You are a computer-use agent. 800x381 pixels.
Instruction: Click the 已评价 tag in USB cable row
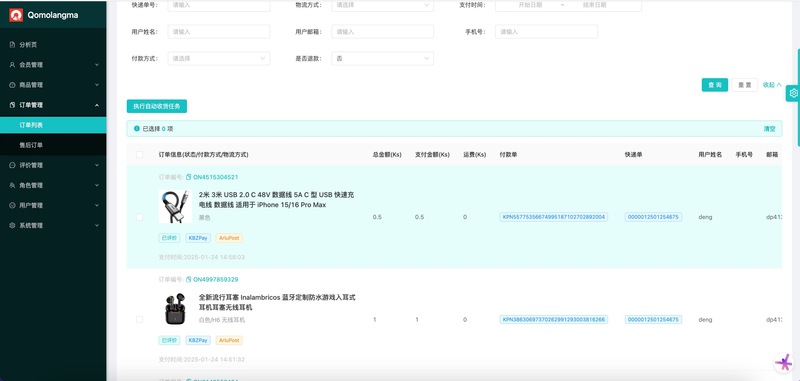(x=169, y=238)
